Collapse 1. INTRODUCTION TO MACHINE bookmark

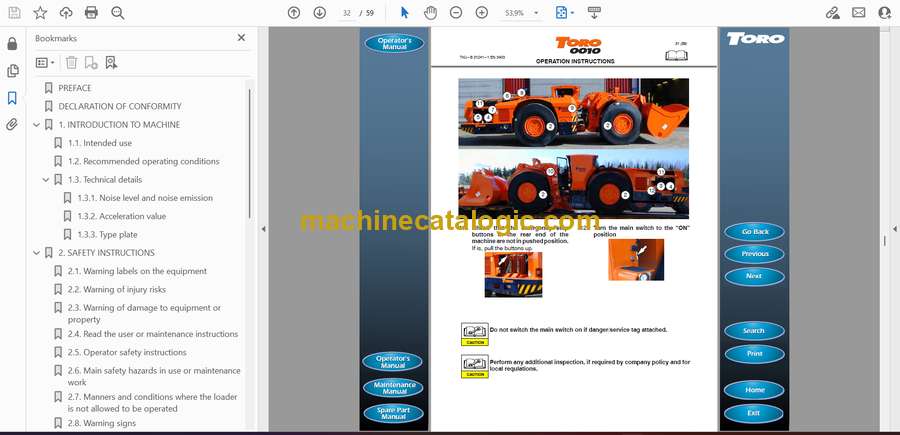coord(37,125)
